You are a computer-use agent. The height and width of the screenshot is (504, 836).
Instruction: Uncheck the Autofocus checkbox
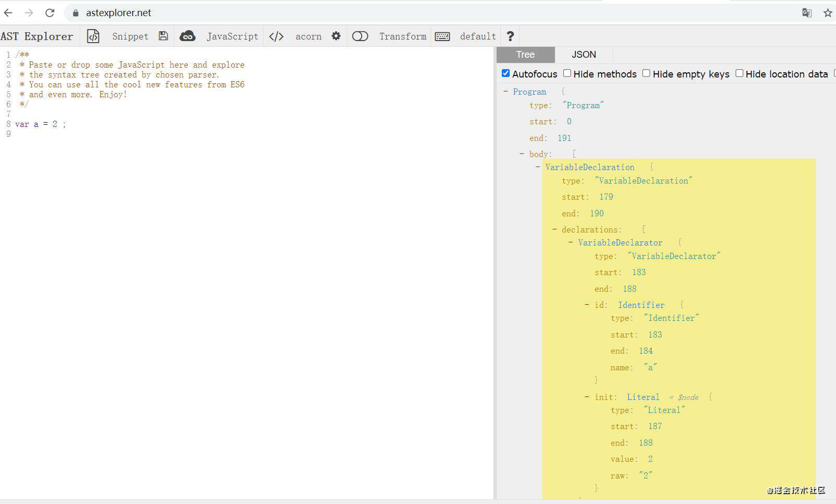pos(505,73)
